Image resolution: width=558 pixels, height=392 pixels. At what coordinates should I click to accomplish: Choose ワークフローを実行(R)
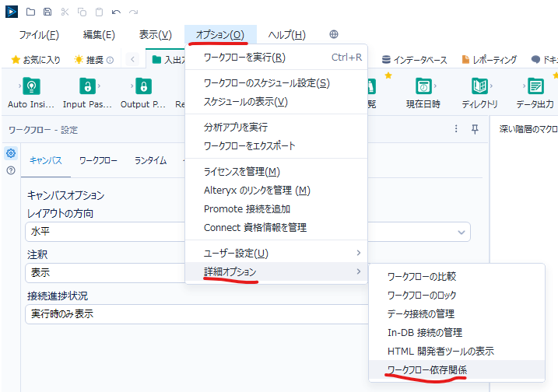pyautogui.click(x=276, y=58)
